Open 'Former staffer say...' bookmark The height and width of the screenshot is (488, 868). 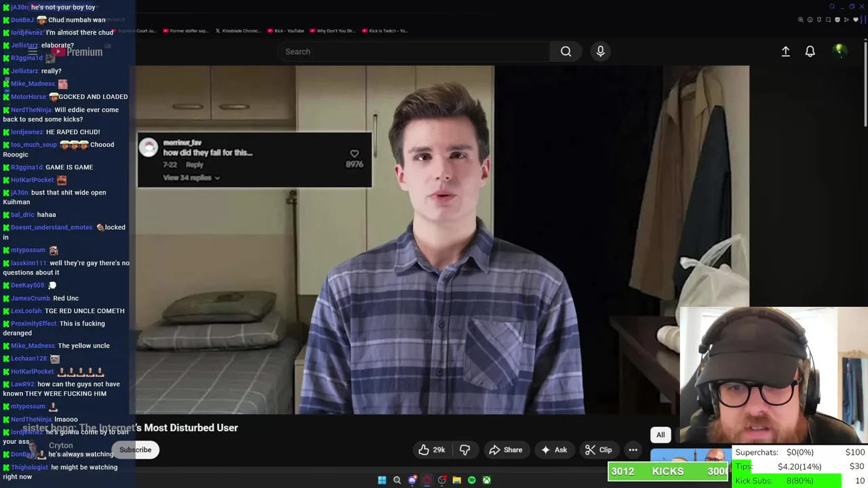tap(186, 30)
